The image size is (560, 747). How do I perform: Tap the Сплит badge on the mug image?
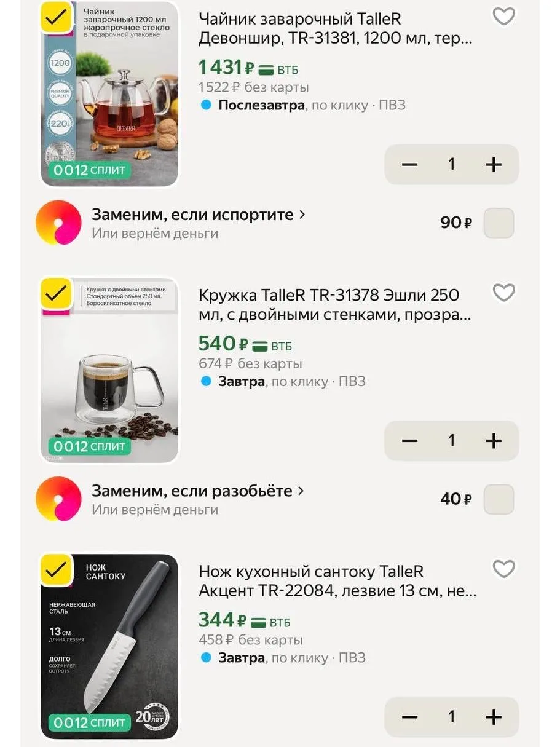click(x=90, y=446)
